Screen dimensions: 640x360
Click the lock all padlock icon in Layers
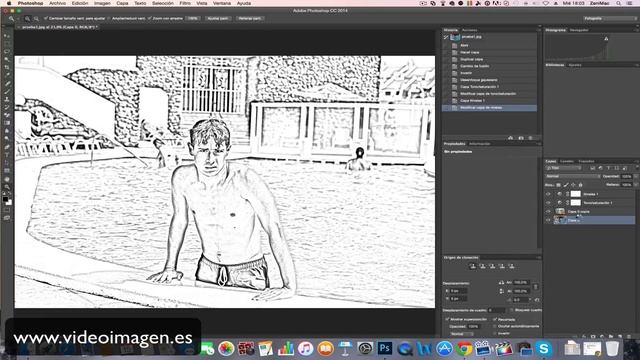(580, 185)
